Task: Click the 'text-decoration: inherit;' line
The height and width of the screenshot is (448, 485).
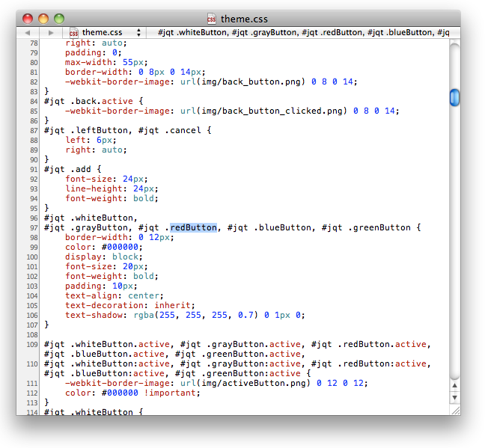Action: tap(130, 305)
